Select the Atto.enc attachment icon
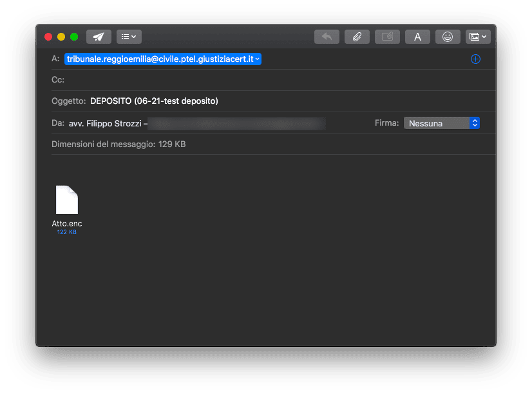This screenshot has width=532, height=394. point(67,200)
